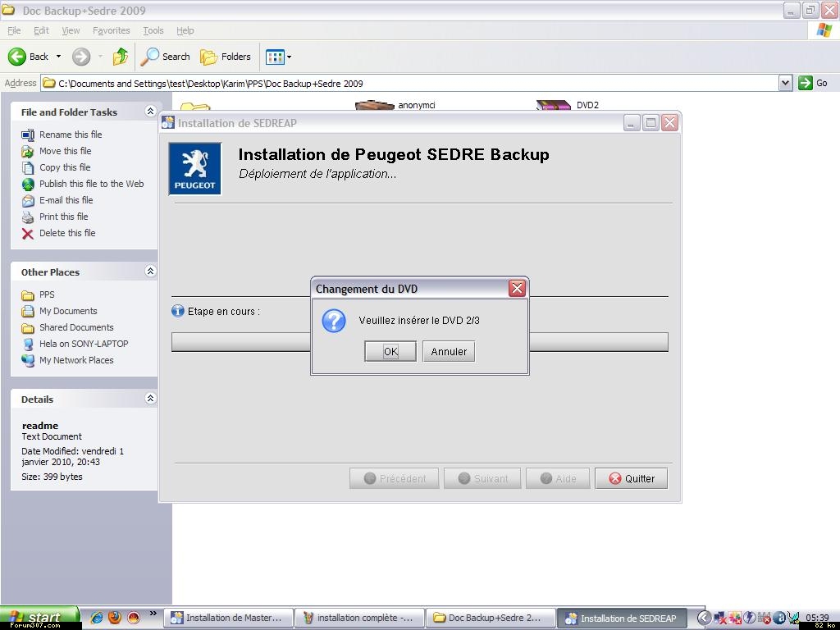Click Publish this file to the Web
Viewport: 840px width, 630px height.
[92, 184]
